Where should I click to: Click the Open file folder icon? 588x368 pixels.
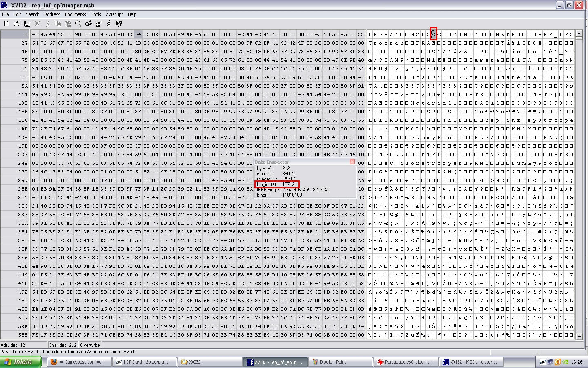pyautogui.click(x=17, y=24)
